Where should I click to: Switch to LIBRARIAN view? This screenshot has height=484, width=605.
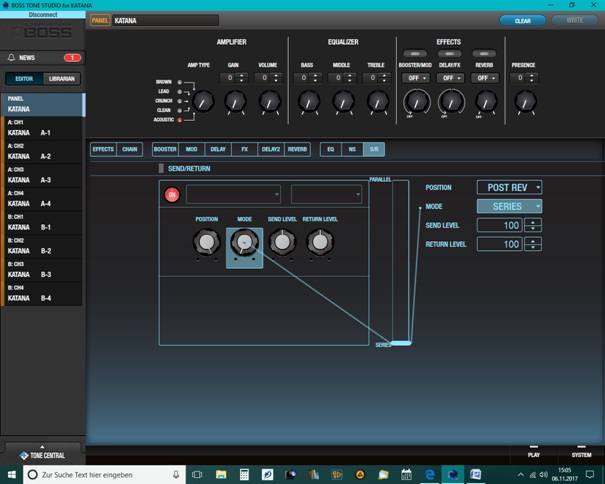(62, 79)
